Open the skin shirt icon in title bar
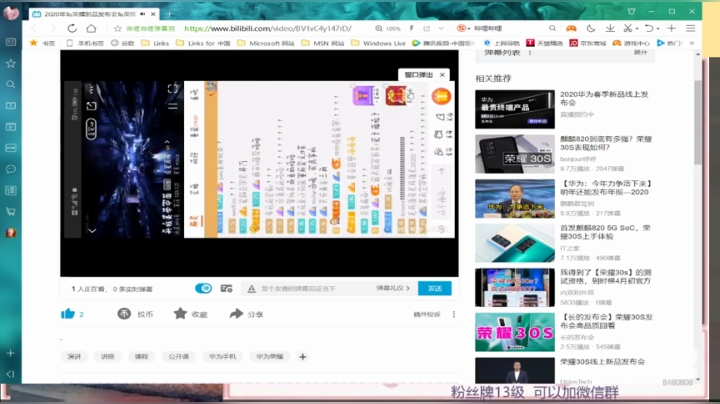Viewport: 720px width, 404px height. pos(631,11)
